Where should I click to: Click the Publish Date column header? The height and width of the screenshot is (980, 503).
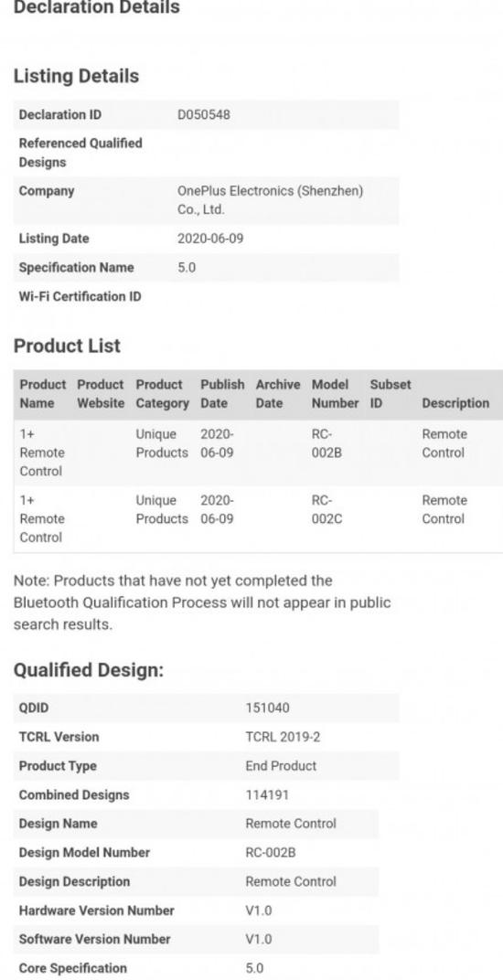(222, 394)
